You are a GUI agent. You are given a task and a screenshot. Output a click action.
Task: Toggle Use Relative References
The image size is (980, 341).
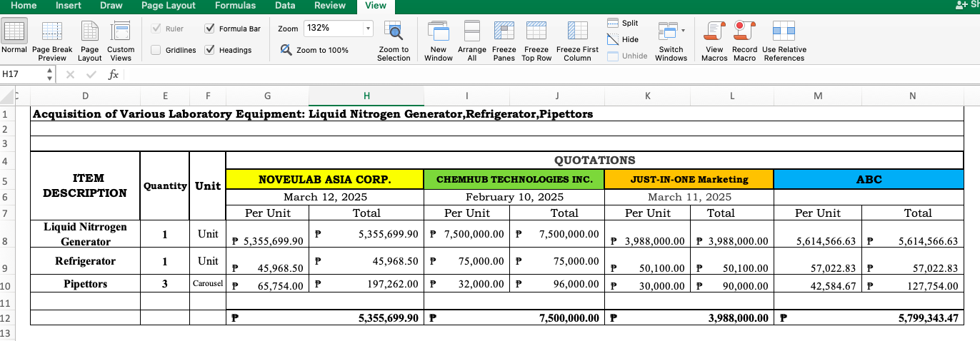pos(784,41)
